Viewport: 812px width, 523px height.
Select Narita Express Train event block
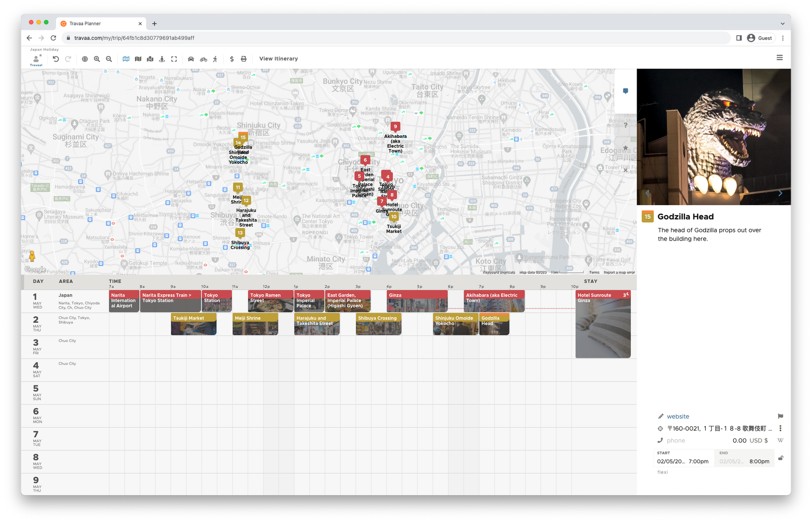coord(170,301)
